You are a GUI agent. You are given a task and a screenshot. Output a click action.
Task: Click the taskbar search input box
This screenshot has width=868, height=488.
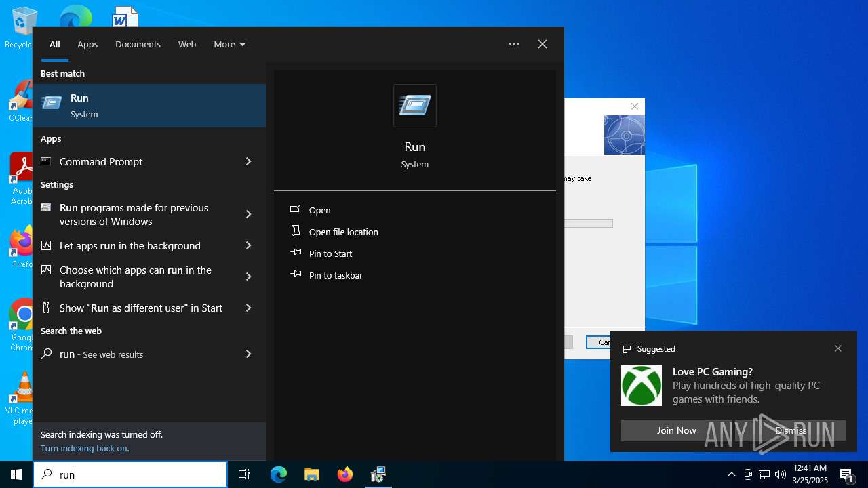tap(130, 474)
